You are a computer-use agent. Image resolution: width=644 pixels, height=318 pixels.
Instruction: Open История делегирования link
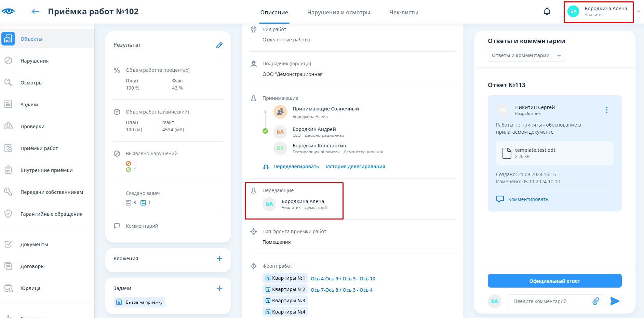click(x=355, y=167)
